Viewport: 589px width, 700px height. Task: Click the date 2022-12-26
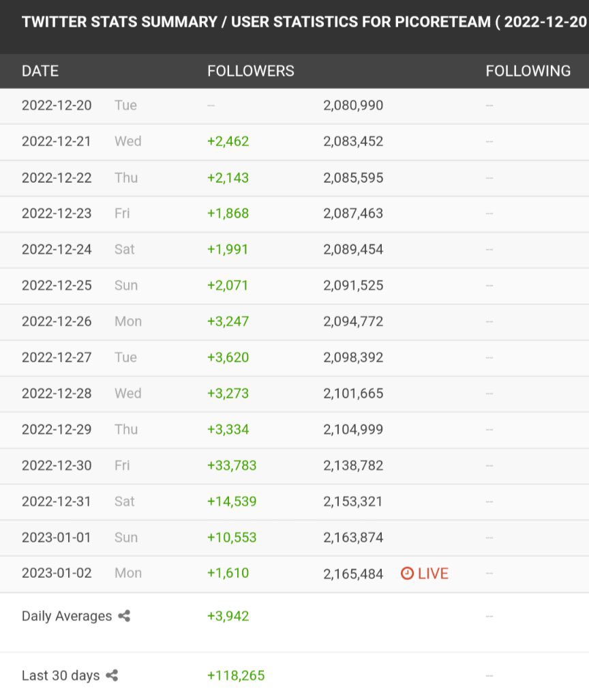tap(57, 321)
